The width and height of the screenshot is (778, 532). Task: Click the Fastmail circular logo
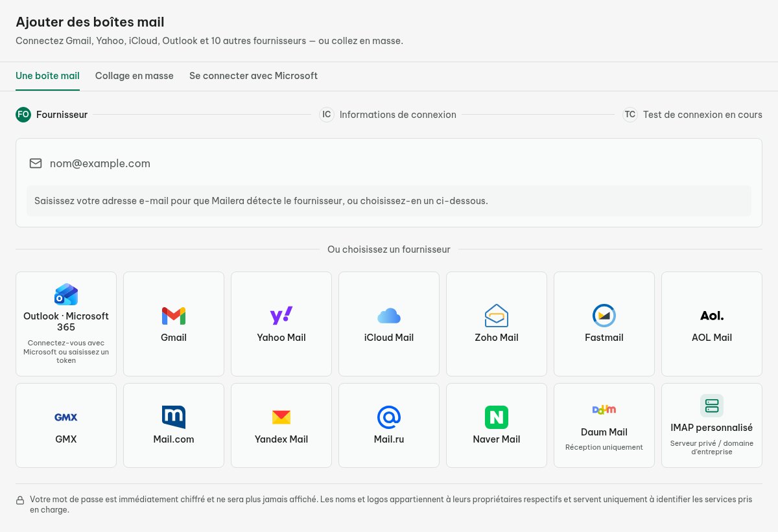pos(604,316)
